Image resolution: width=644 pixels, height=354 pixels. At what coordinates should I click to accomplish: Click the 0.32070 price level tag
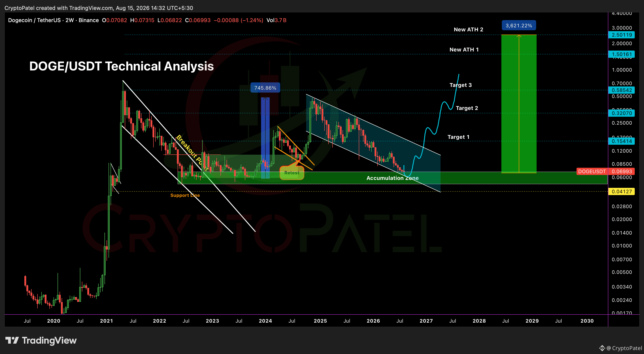(621, 113)
